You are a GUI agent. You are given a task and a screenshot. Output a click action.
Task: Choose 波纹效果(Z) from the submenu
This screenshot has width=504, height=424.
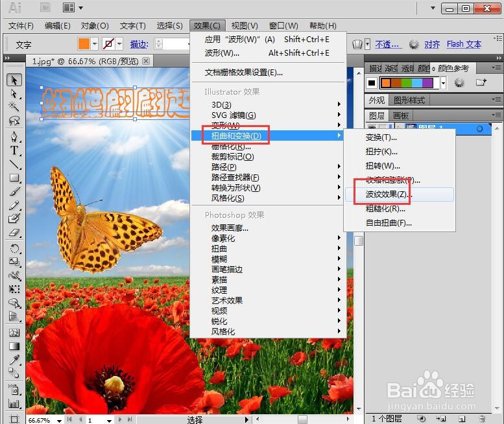click(399, 194)
